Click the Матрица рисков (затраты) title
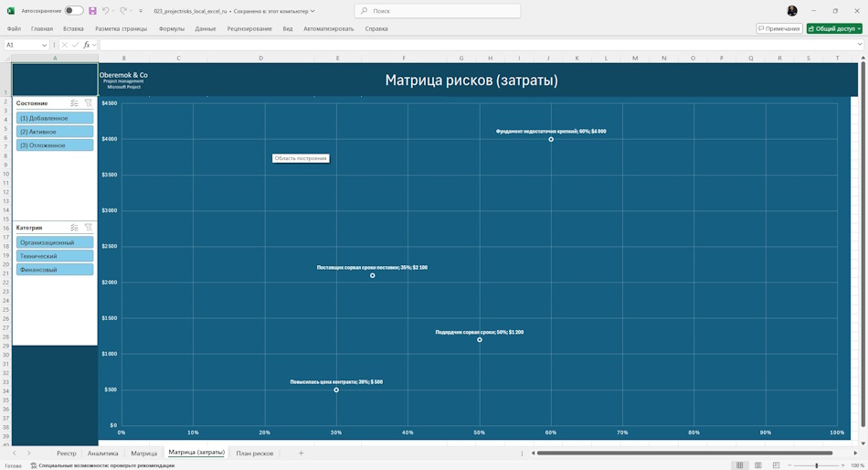Screen dimensions: 868x470 471,80
